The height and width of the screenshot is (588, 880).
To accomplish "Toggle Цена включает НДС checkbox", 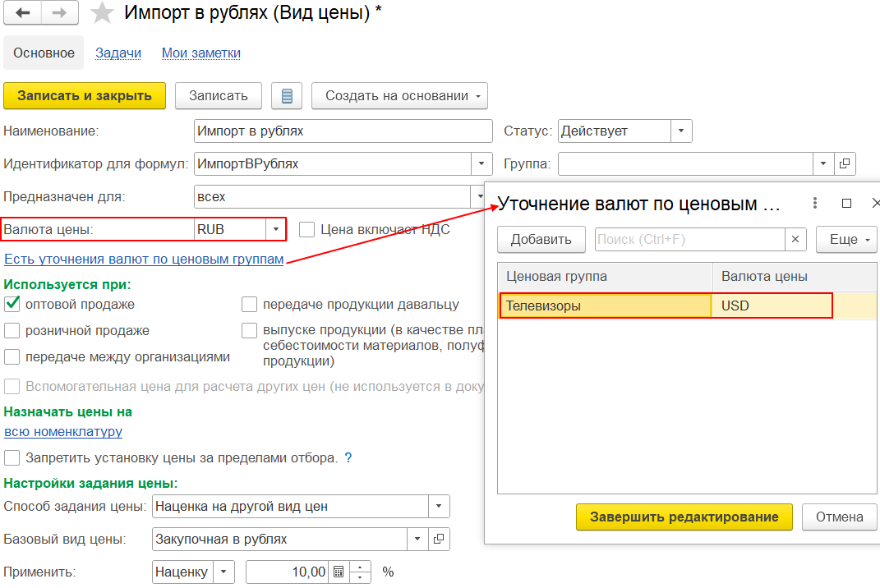I will [307, 230].
